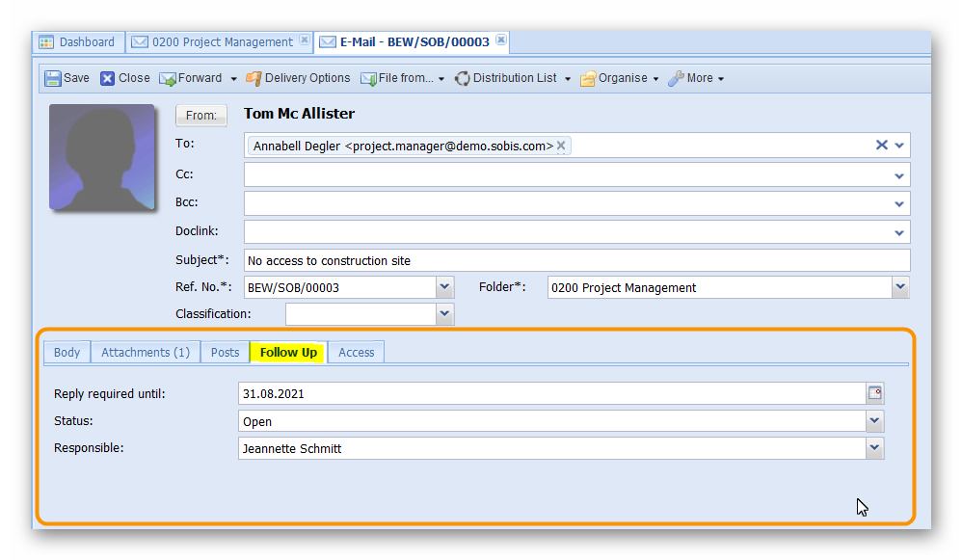
Task: Expand the Responsible dropdown
Action: (x=874, y=448)
